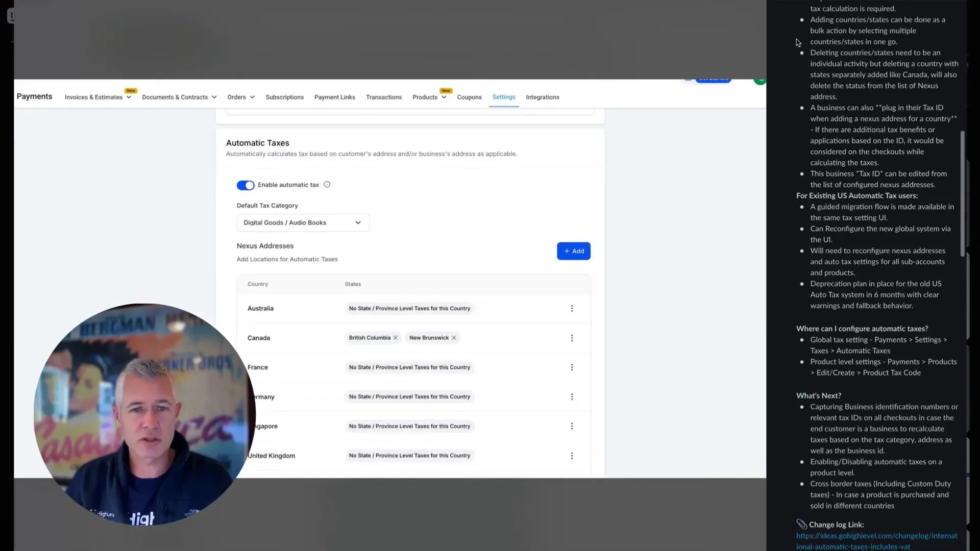
Task: Select the Settings tab
Action: [504, 97]
